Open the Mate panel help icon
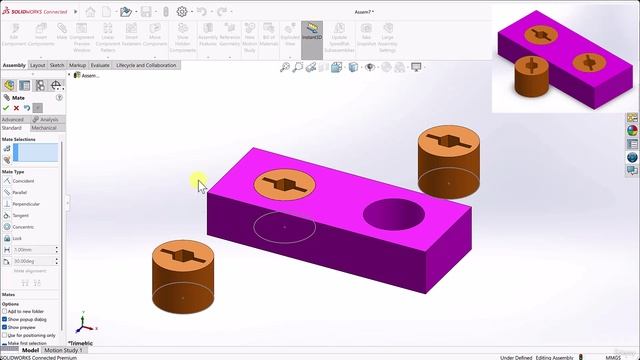Screen dimensions: 640x360 tap(59, 98)
